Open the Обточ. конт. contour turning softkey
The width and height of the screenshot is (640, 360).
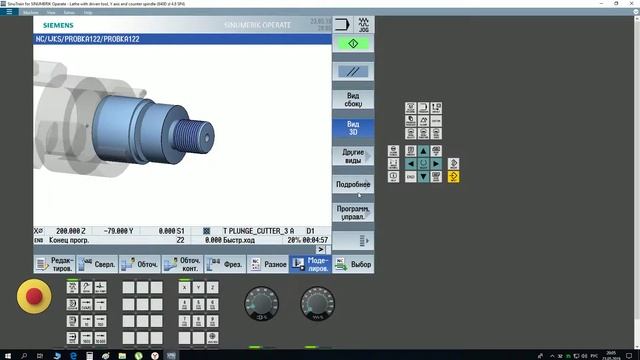point(182,264)
